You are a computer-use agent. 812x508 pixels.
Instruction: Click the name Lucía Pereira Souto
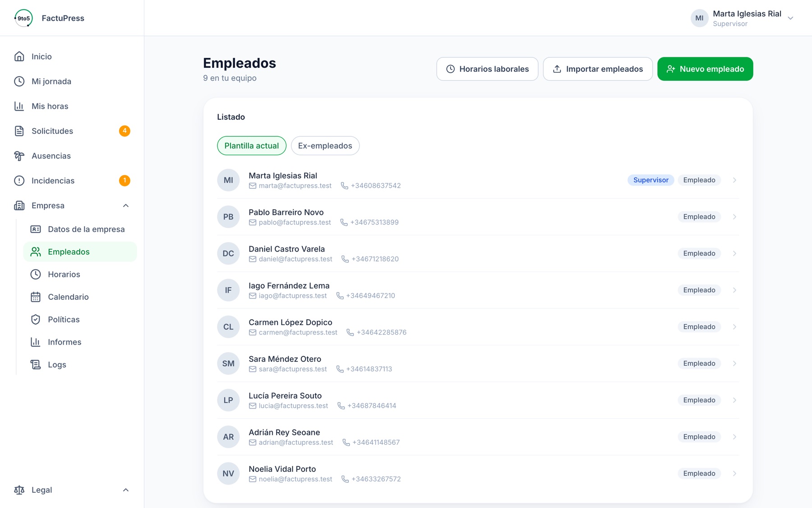click(285, 396)
